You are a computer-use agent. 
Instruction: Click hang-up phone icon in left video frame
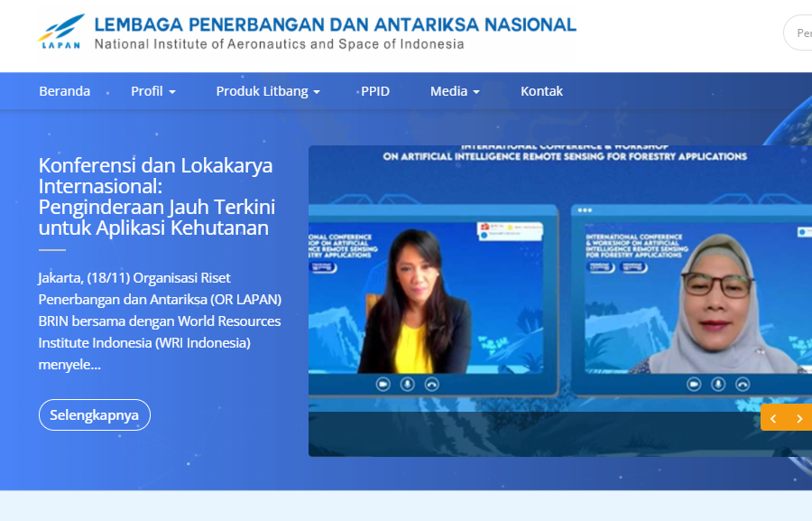(432, 384)
